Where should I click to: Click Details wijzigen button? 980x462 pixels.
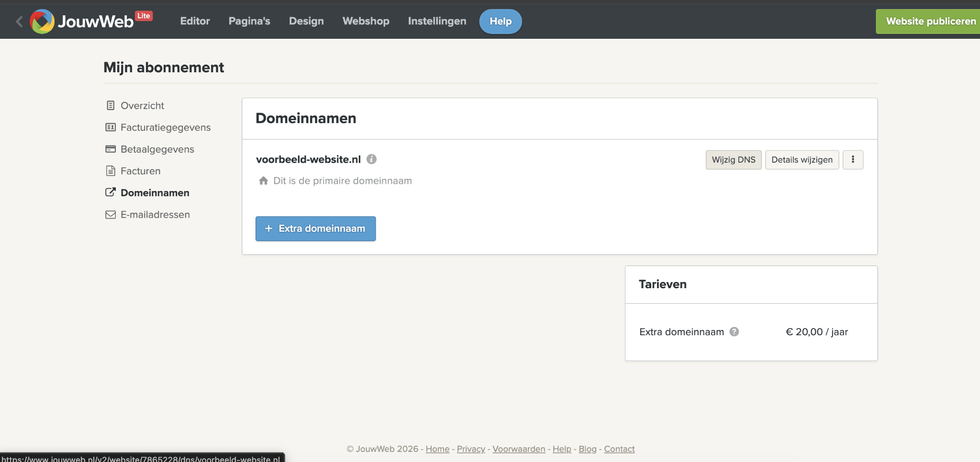point(802,160)
